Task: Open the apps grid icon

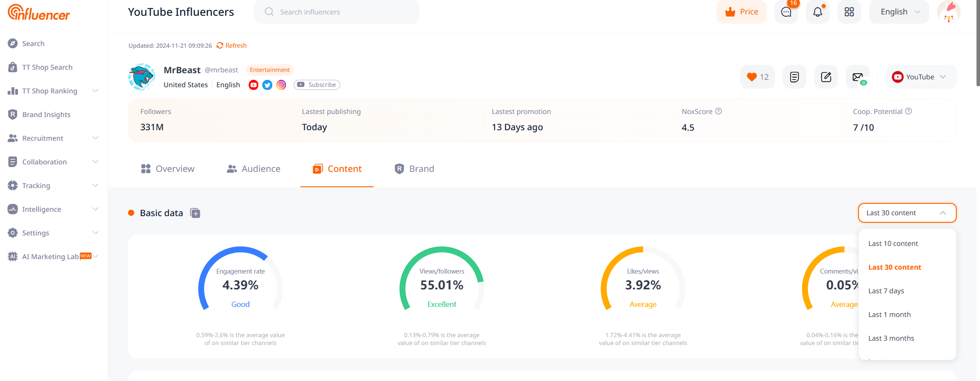Action: point(849,12)
